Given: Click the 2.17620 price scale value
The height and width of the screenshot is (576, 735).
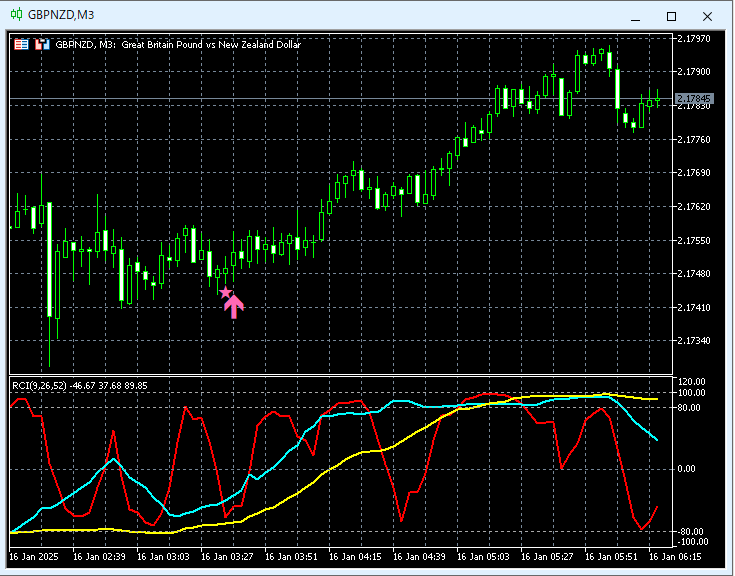Looking at the screenshot, I should click(x=694, y=207).
